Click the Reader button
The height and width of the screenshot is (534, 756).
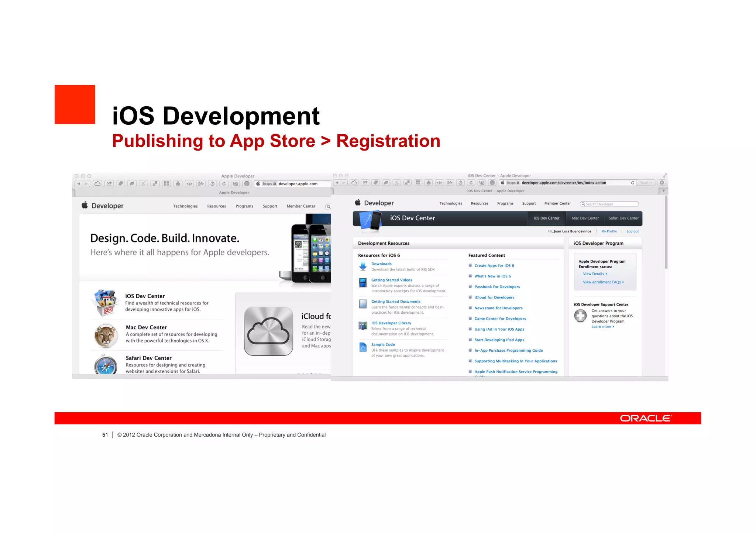coord(646,183)
